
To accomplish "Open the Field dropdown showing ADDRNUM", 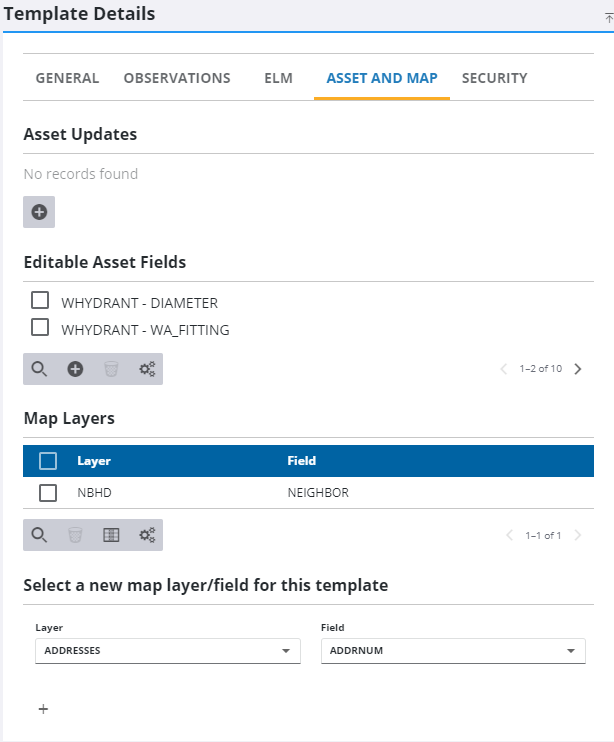I will 452,651.
